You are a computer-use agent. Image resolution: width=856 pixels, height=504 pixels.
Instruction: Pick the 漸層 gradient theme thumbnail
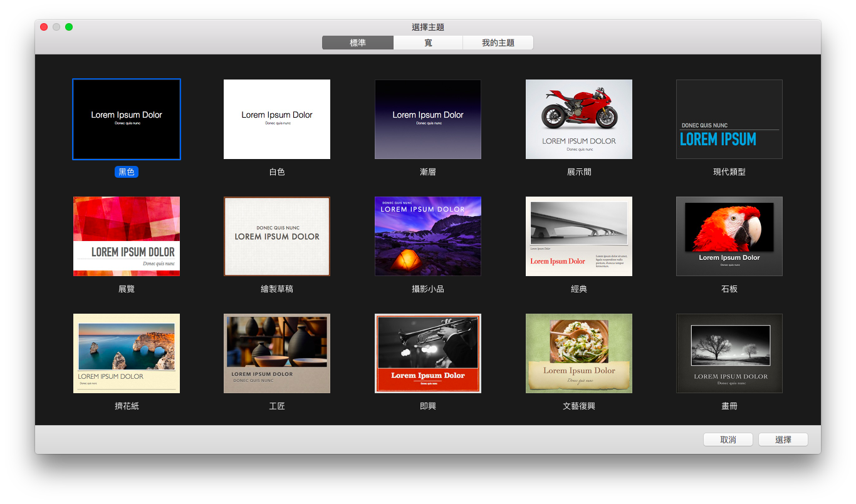[x=428, y=119]
